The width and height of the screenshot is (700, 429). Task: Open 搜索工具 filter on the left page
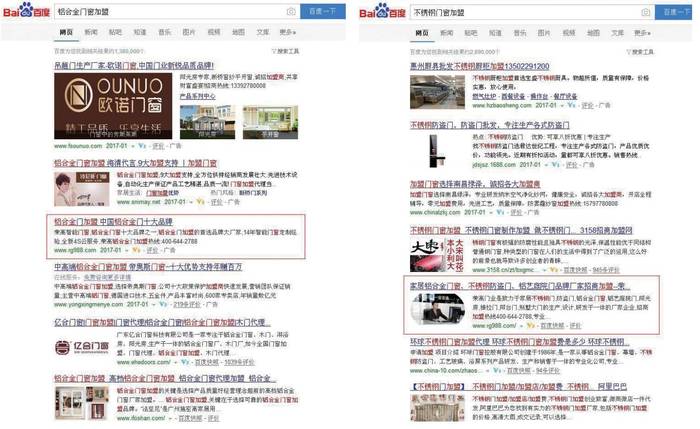click(285, 51)
